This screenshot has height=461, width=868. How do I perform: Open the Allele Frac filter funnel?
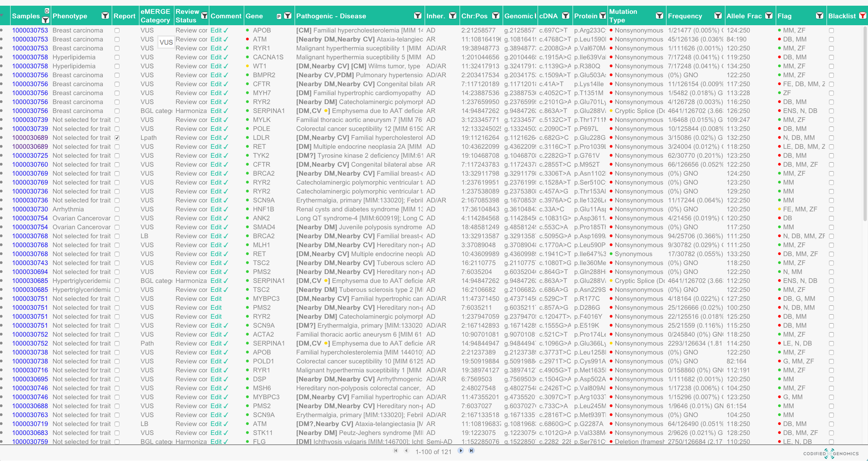(769, 16)
